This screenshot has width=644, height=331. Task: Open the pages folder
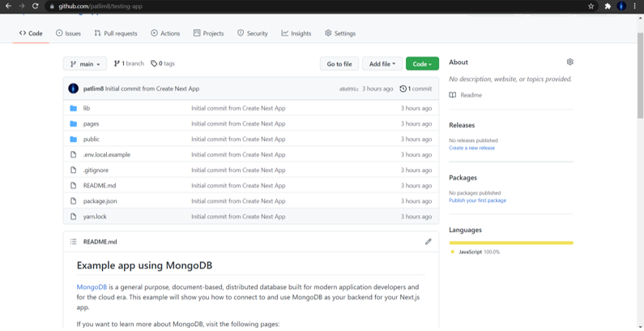pyautogui.click(x=92, y=124)
